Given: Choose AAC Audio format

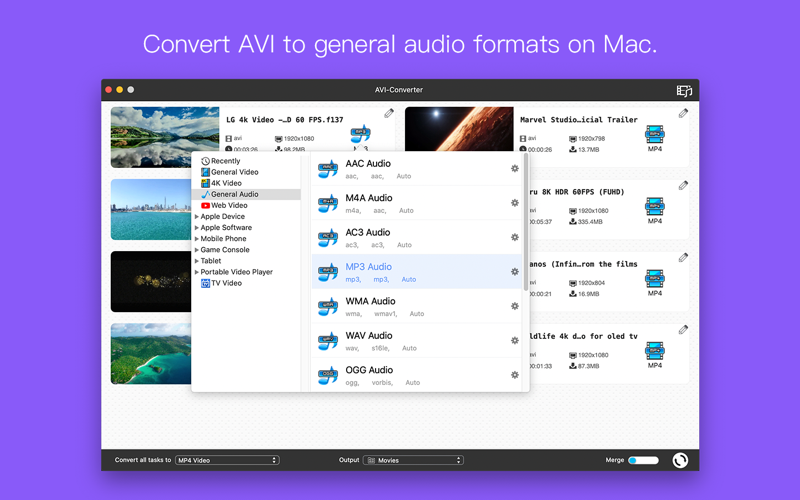Looking at the screenshot, I should pyautogui.click(x=416, y=168).
